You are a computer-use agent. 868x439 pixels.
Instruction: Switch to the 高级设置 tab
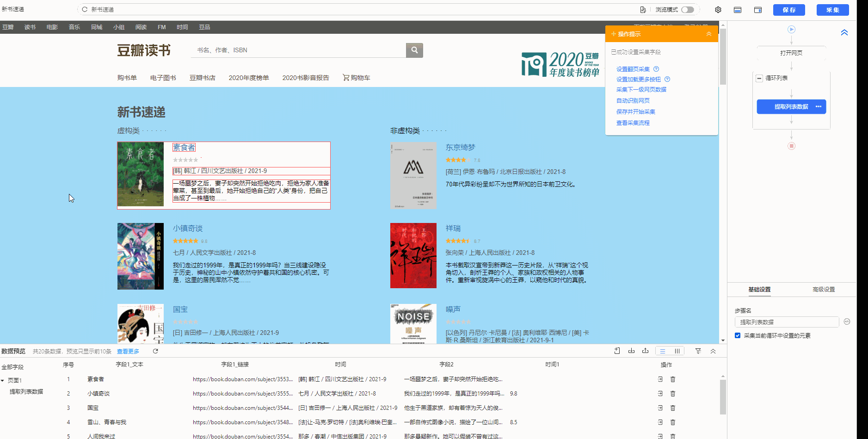click(824, 289)
